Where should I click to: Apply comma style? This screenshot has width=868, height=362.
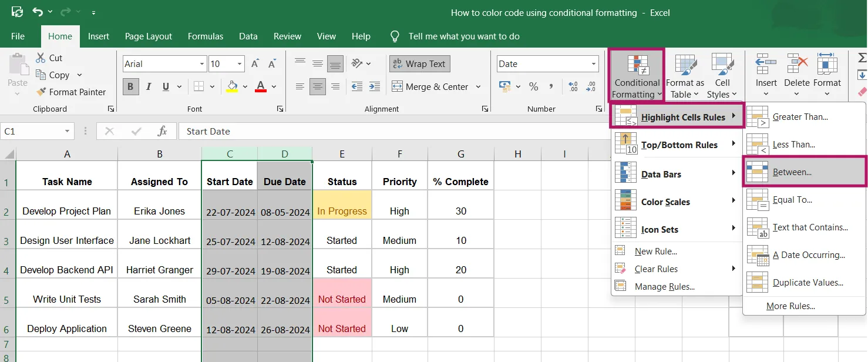pyautogui.click(x=551, y=86)
